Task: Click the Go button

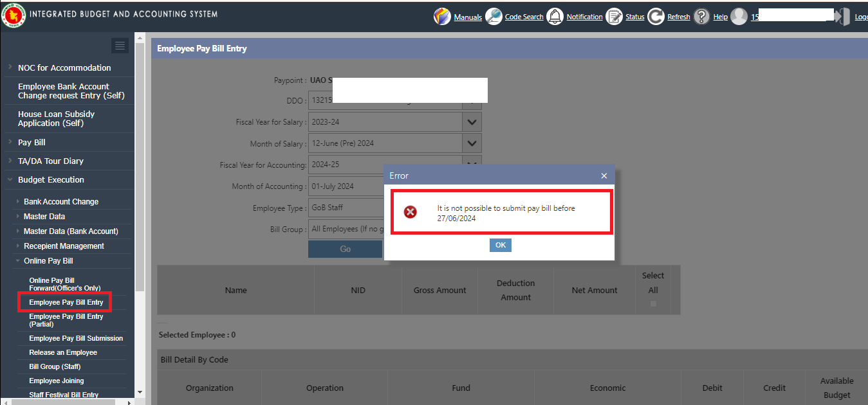Action: (345, 249)
